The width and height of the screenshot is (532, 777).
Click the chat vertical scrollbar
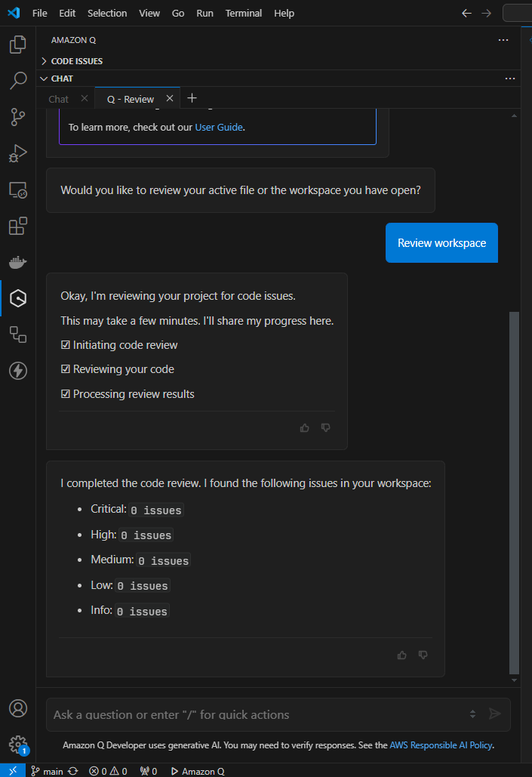[x=515, y=491]
